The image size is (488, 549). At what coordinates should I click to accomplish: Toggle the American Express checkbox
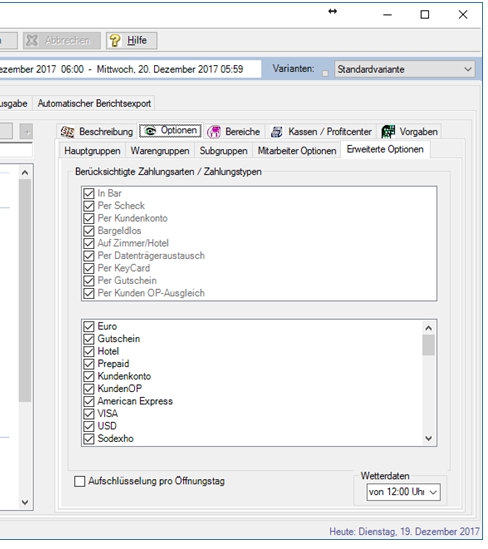[89, 402]
